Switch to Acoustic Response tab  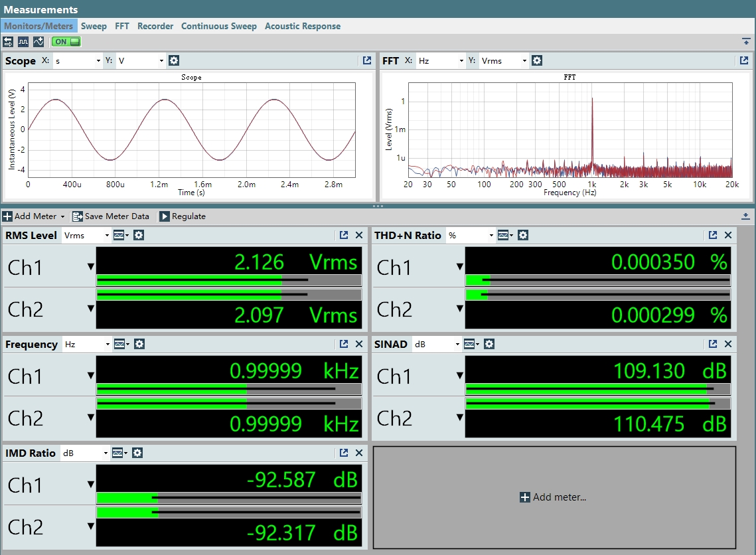[x=302, y=26]
